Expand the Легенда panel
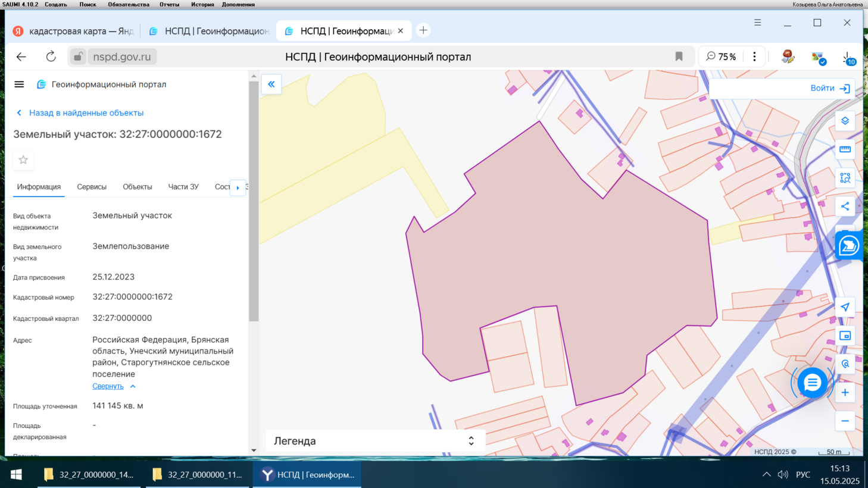 375,441
